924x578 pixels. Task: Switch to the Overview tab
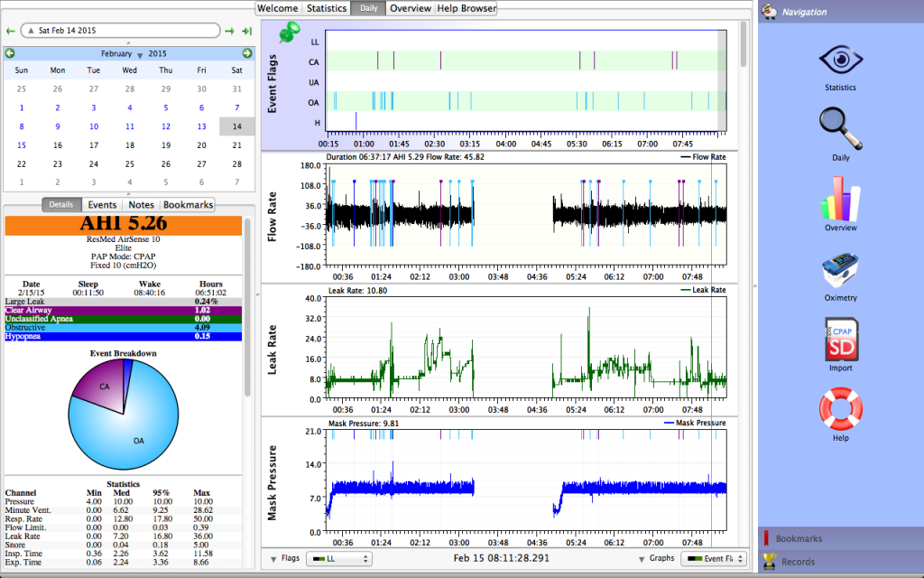[411, 8]
